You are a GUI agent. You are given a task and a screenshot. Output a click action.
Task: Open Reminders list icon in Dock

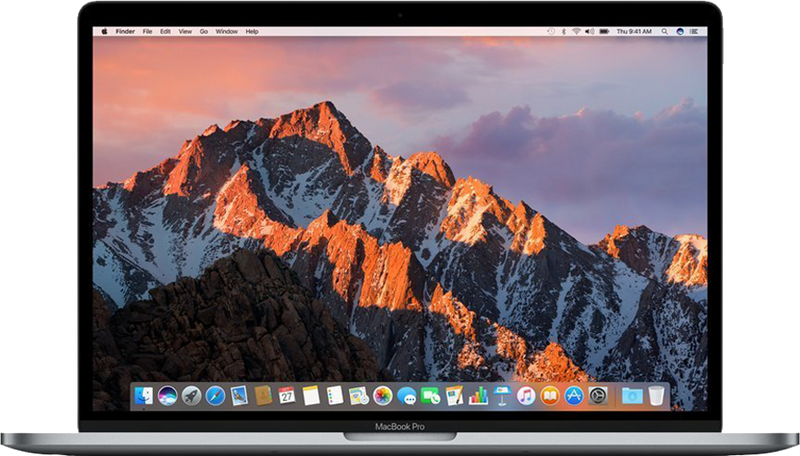[335, 395]
